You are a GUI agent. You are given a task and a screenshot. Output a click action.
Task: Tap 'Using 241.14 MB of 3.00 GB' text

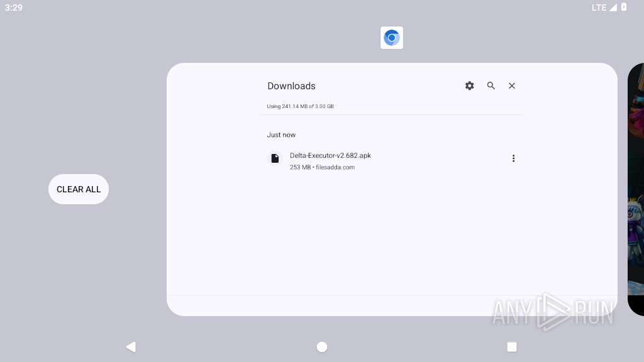click(300, 106)
